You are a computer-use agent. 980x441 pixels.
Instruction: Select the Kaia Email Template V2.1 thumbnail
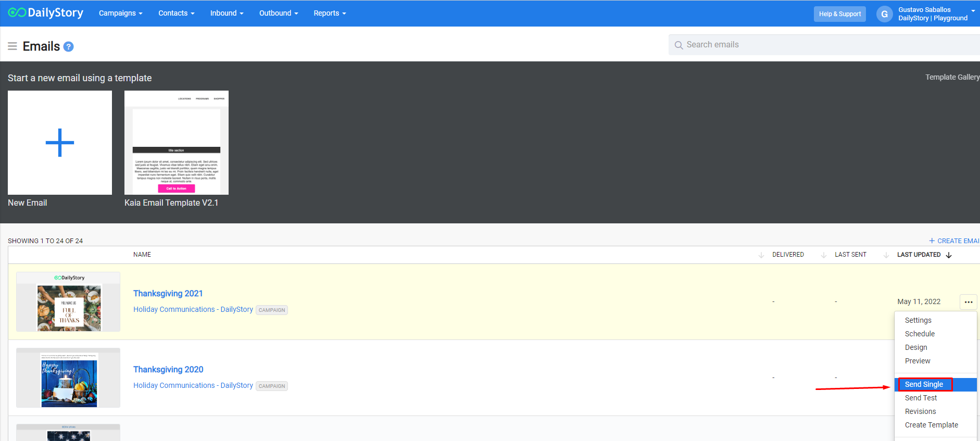pos(177,143)
